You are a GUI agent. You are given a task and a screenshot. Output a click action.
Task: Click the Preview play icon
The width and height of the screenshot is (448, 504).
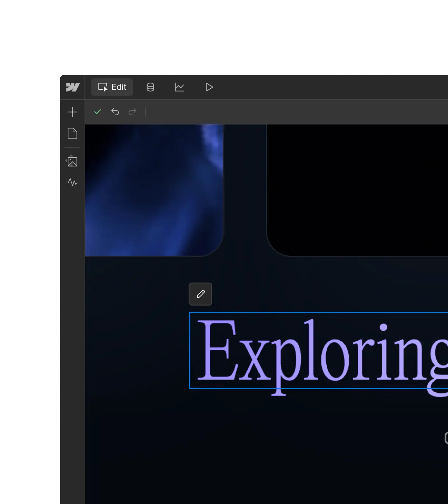pyautogui.click(x=209, y=87)
